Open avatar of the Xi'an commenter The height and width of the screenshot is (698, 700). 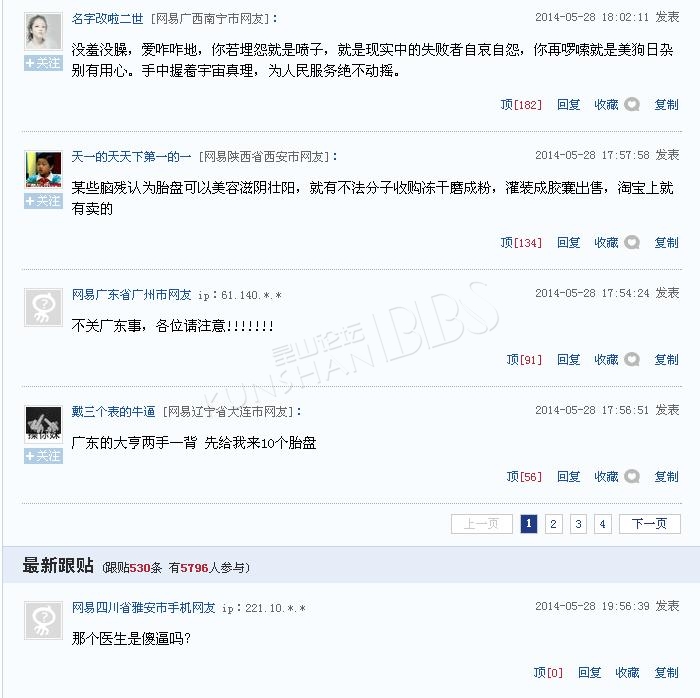pos(43,169)
